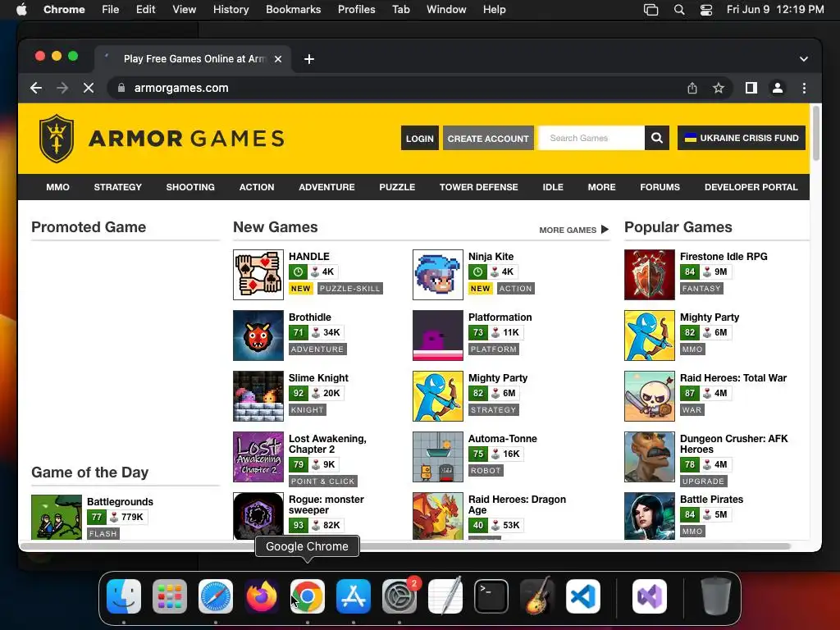This screenshot has width=840, height=630.
Task: Launch Terminal from the Dock
Action: click(x=491, y=596)
